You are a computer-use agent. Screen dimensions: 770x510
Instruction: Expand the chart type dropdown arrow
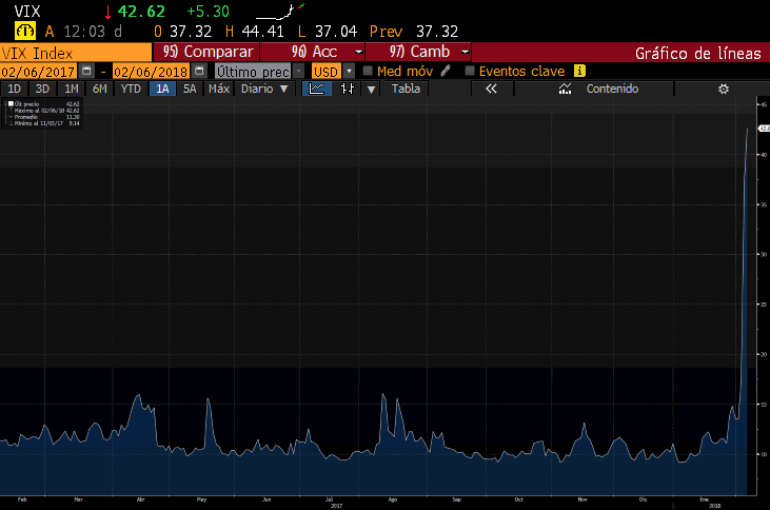(371, 89)
